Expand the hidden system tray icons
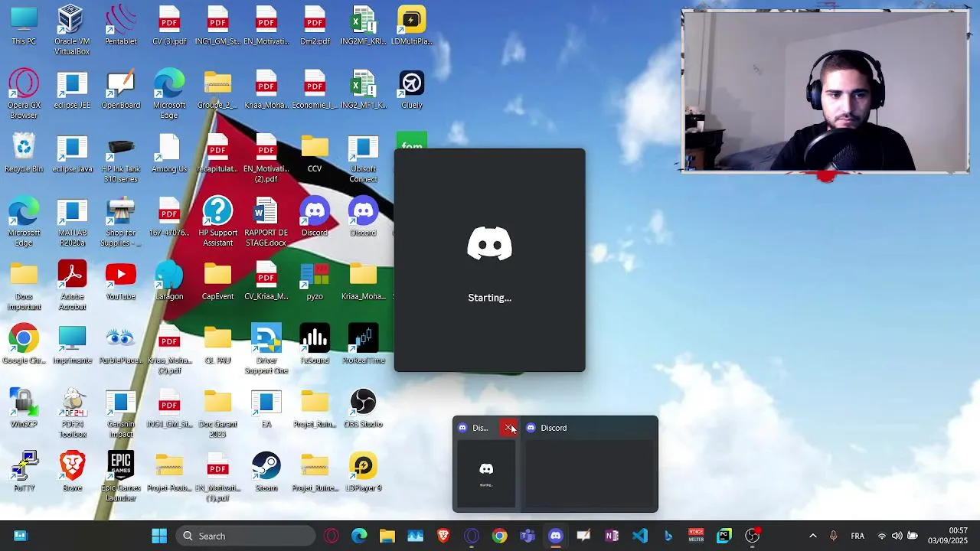Image resolution: width=980 pixels, height=551 pixels. [x=813, y=536]
